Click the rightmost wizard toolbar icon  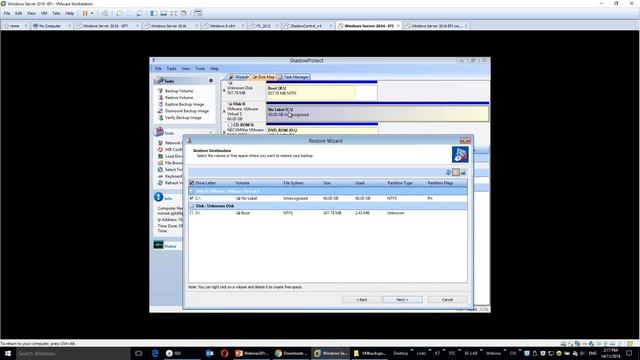click(x=463, y=172)
